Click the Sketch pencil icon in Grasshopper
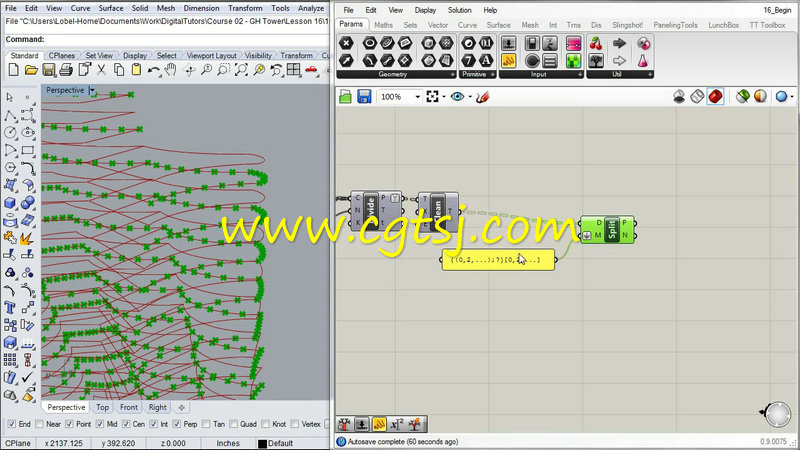 pos(482,96)
